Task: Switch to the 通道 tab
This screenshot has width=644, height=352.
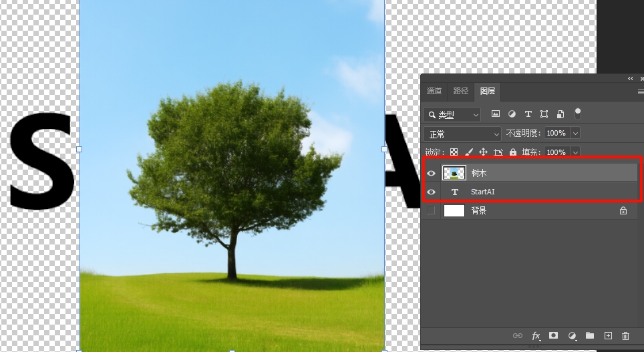Action: 434,91
